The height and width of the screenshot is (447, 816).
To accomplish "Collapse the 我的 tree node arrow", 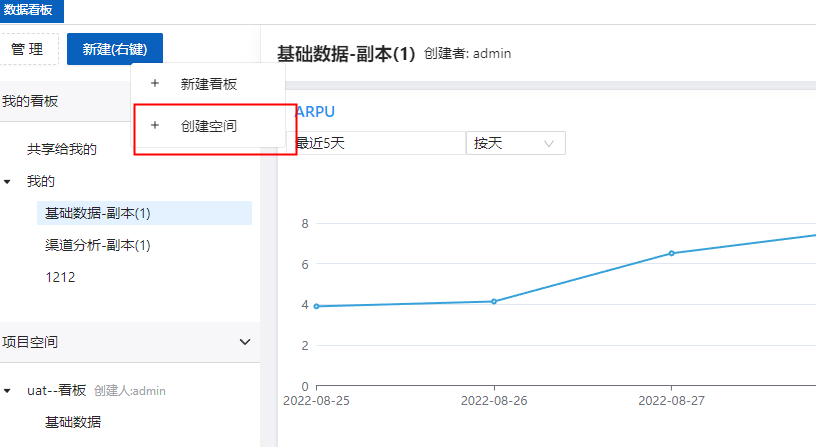I will pyautogui.click(x=7, y=182).
